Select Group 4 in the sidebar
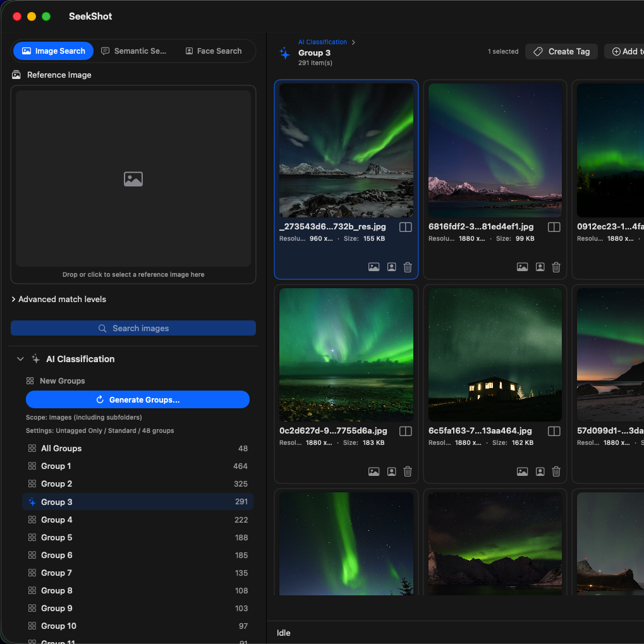 coord(138,520)
